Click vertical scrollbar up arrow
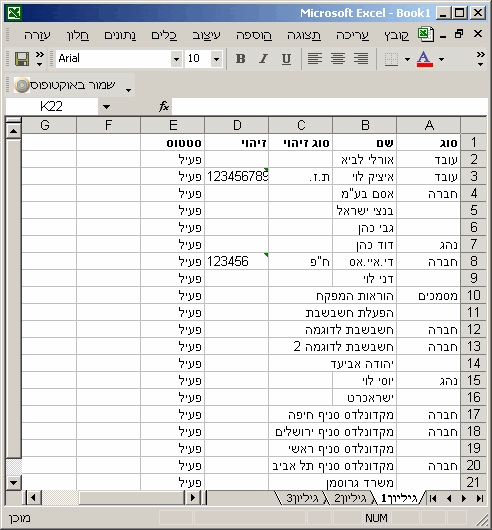This screenshot has height=530, width=492. tap(14, 130)
